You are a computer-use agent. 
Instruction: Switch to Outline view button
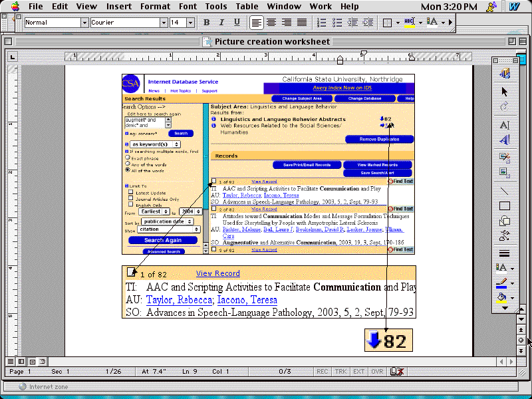[43, 362]
